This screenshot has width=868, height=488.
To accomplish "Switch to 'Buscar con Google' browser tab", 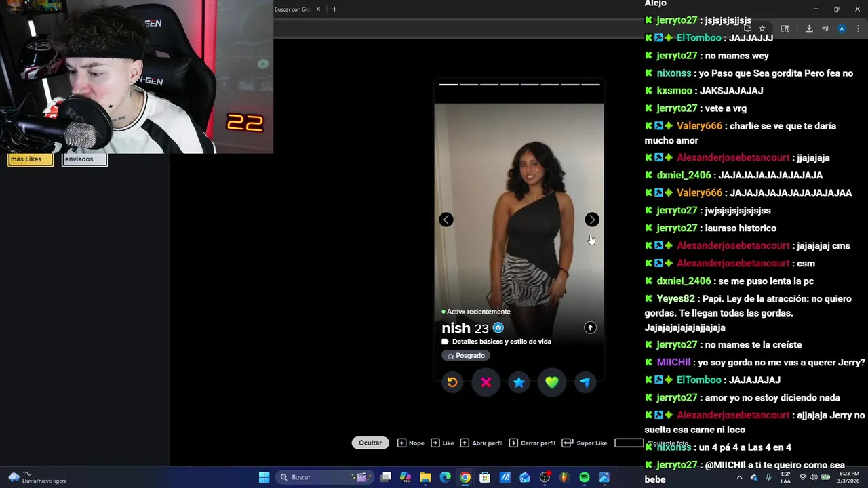I will [x=292, y=9].
